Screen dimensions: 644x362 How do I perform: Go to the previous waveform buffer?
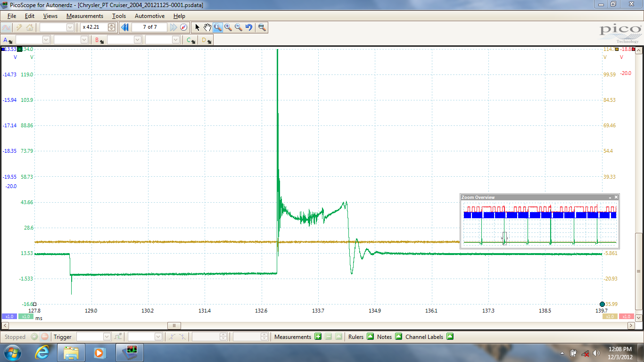(x=124, y=27)
